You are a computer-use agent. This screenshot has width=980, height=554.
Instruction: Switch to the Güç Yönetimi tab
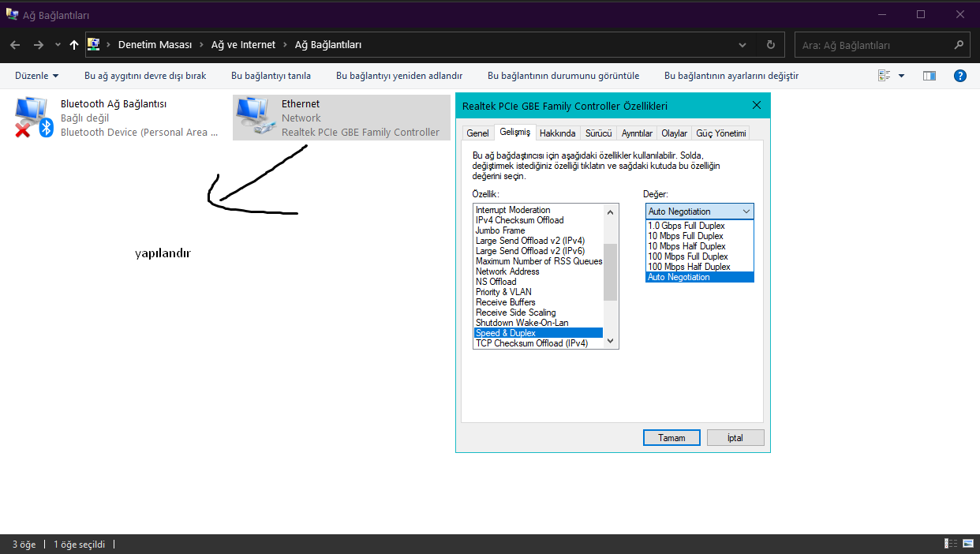(720, 133)
